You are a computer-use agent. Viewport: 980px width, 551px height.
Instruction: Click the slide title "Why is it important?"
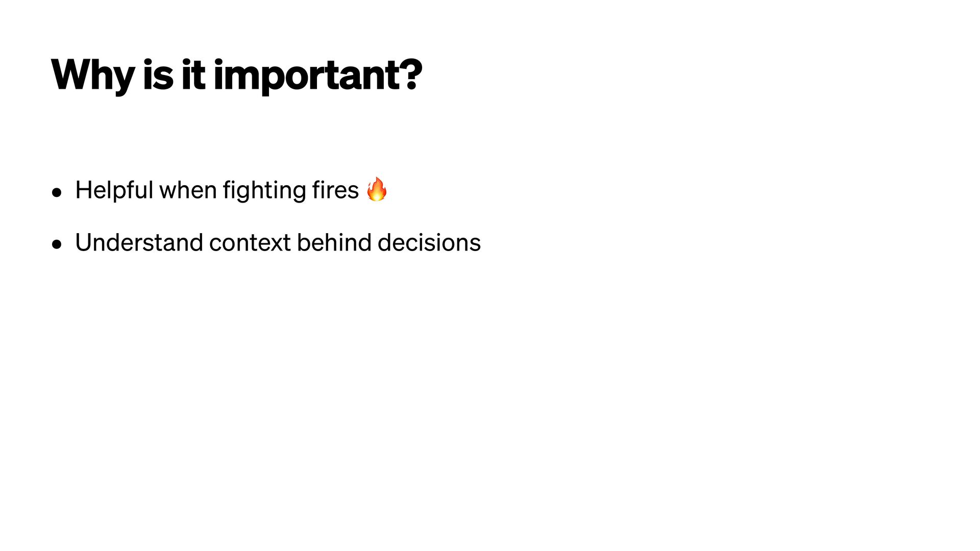click(x=237, y=76)
